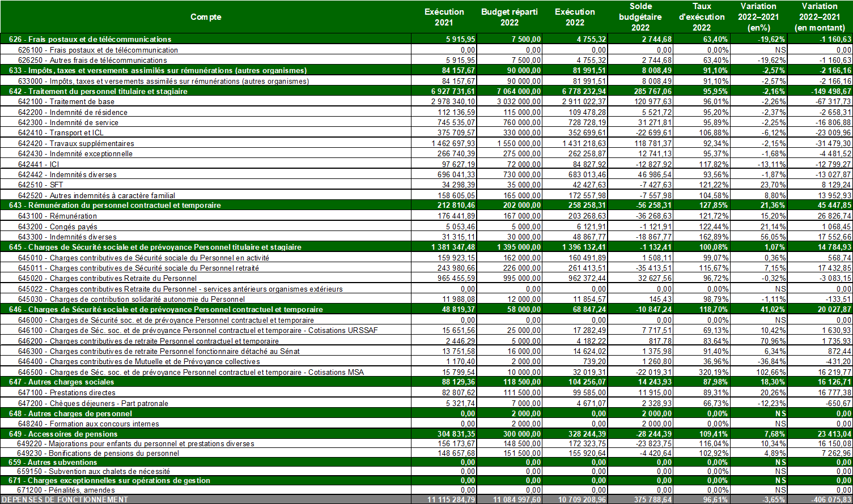
Task: Select the 'Exécution 2021' column header
Action: point(444,17)
